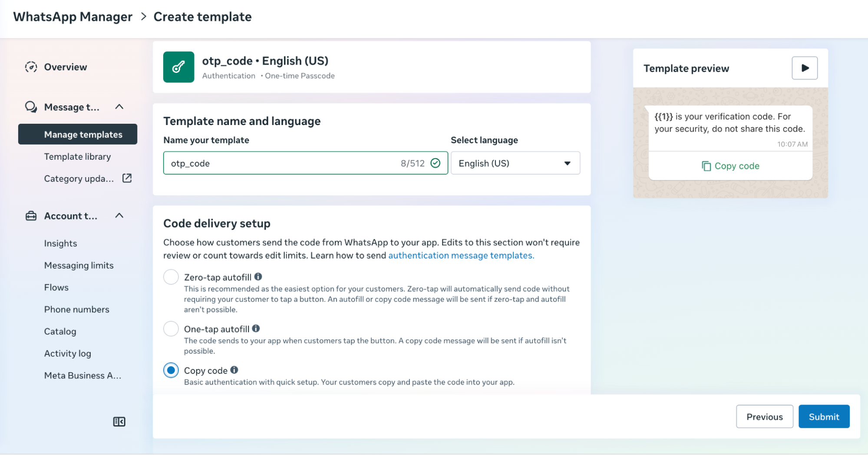The width and height of the screenshot is (868, 455).
Task: Follow the authentication message templates link
Action: tap(461, 255)
